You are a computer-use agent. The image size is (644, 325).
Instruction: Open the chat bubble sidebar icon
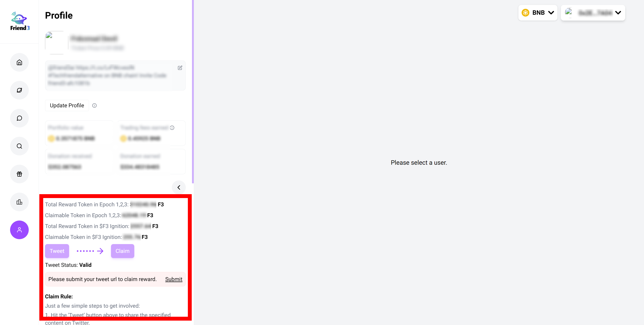(19, 118)
